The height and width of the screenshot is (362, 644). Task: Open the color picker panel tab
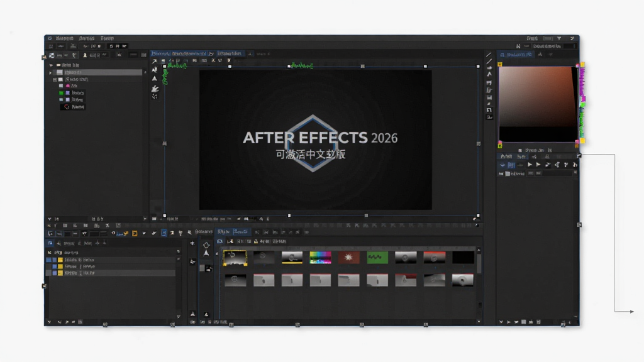pos(516,54)
